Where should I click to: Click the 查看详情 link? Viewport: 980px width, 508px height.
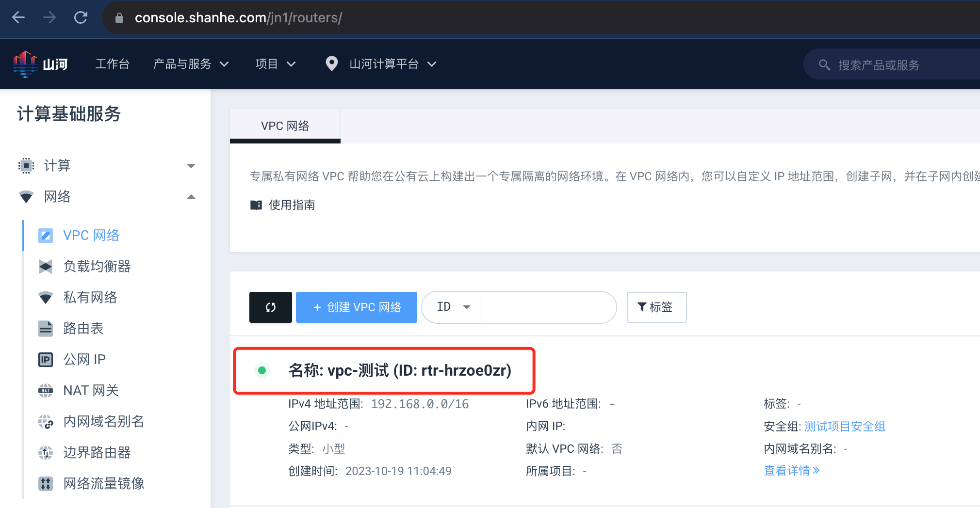792,471
